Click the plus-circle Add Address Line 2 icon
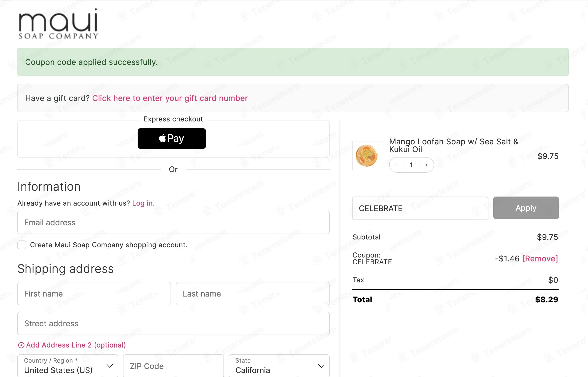This screenshot has width=588, height=377. pyautogui.click(x=21, y=345)
